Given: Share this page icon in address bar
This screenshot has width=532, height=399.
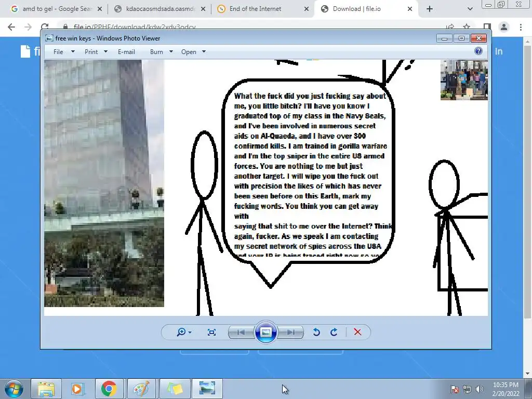Looking at the screenshot, I should tap(450, 27).
